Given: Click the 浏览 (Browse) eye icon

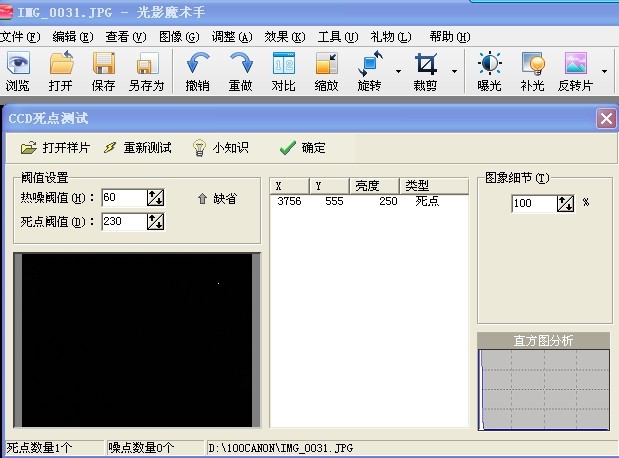Looking at the screenshot, I should click(x=18, y=65).
